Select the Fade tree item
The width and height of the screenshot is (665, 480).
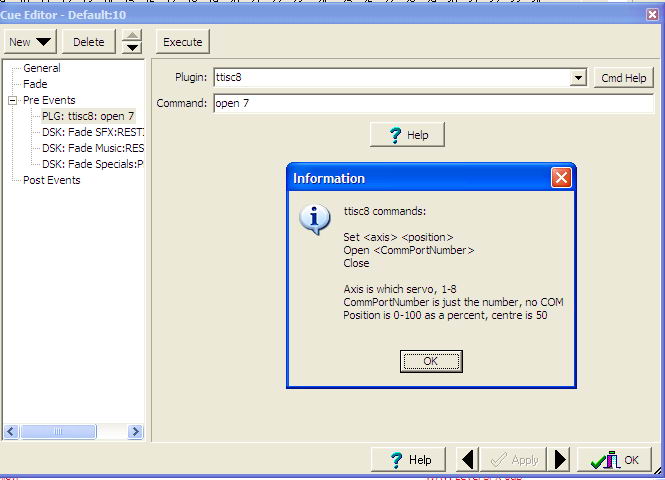click(35, 84)
